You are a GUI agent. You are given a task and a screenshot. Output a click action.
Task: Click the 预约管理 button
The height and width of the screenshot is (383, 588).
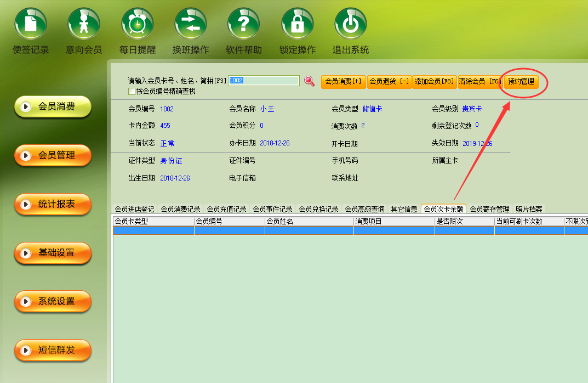(521, 81)
